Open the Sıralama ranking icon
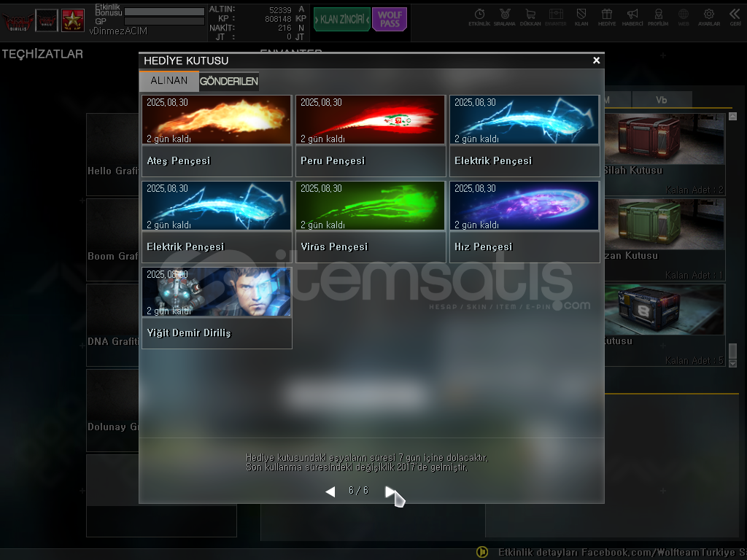Viewport: 747px width, 560px height. pos(505,16)
